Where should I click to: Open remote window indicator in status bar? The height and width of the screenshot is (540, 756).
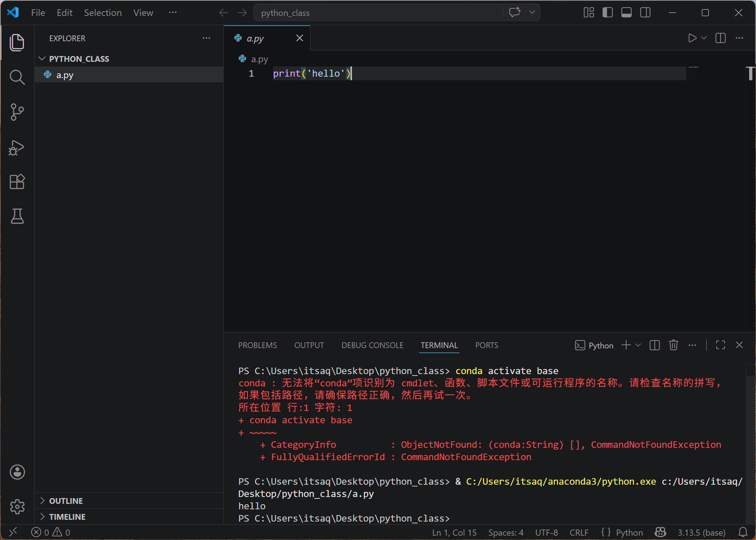point(13,532)
